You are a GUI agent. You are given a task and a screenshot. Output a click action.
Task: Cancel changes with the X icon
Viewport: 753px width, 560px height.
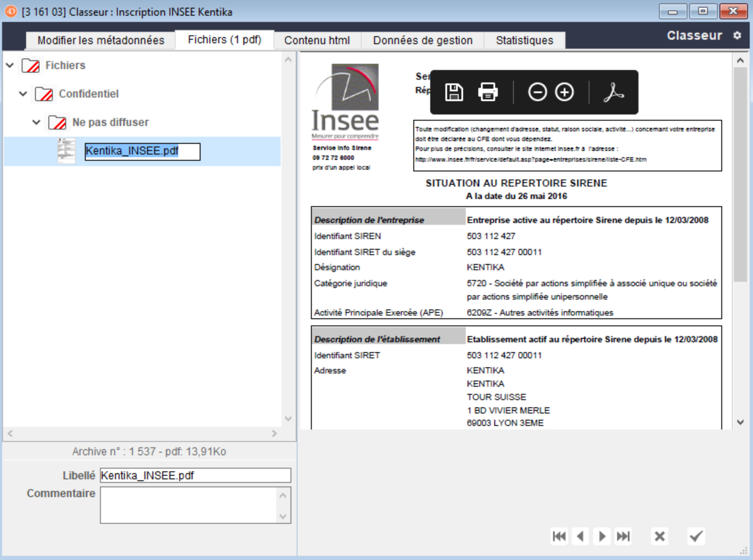point(659,536)
